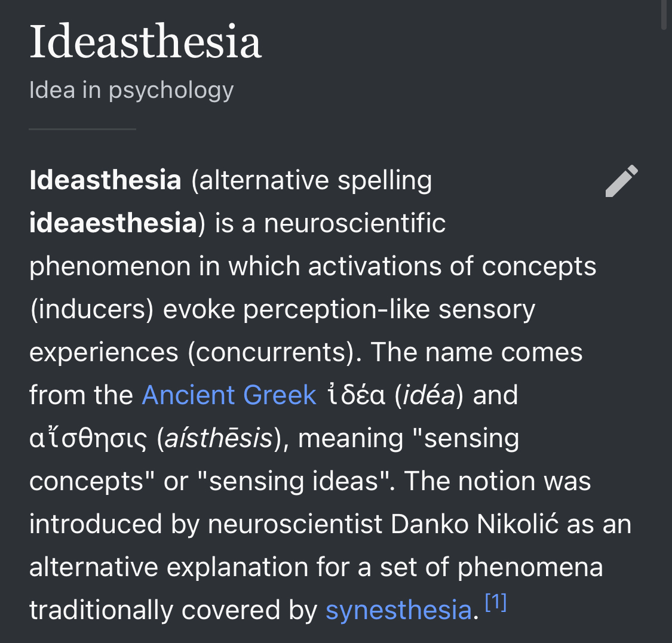Open the Ancient Greek link

point(229,395)
